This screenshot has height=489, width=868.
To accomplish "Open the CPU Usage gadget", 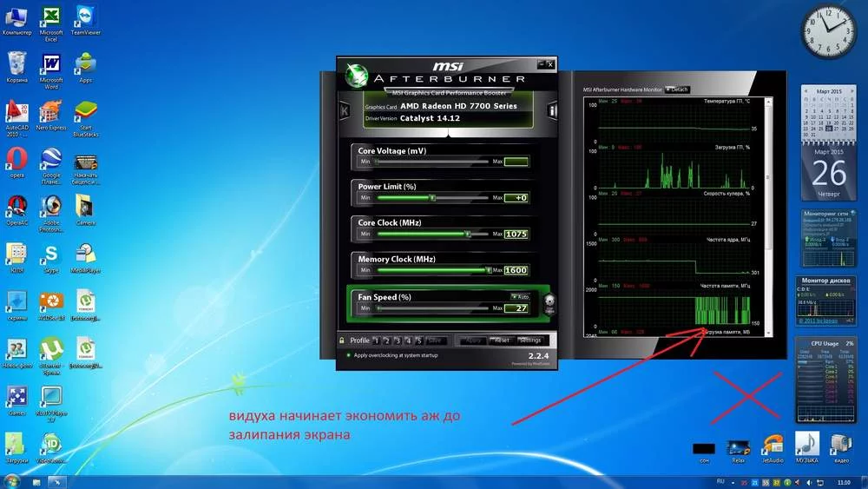I will coord(826,380).
